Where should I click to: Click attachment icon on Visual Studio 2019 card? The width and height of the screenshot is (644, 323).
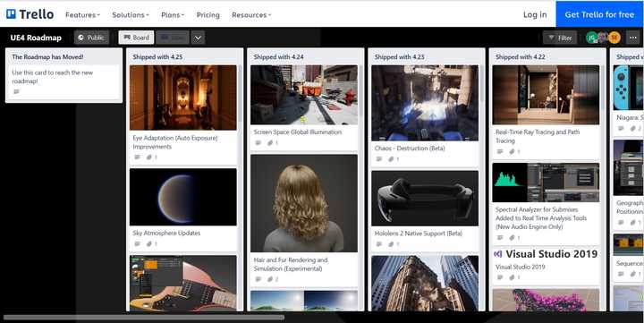click(512, 277)
